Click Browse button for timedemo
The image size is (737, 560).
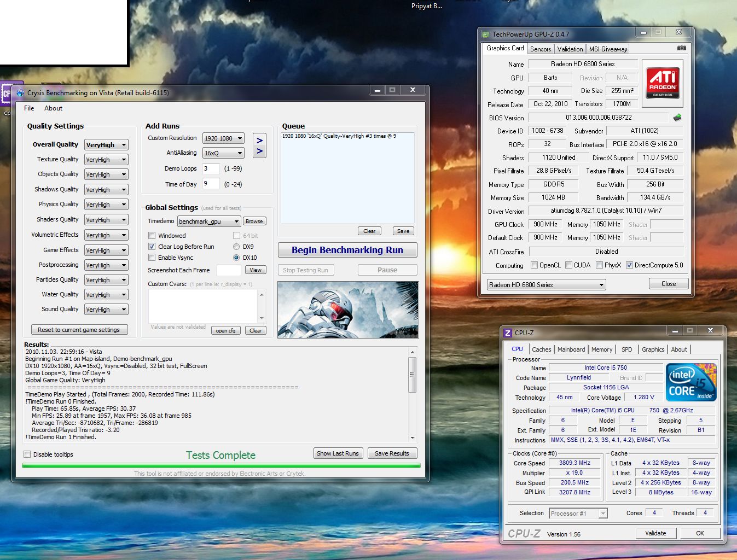254,221
